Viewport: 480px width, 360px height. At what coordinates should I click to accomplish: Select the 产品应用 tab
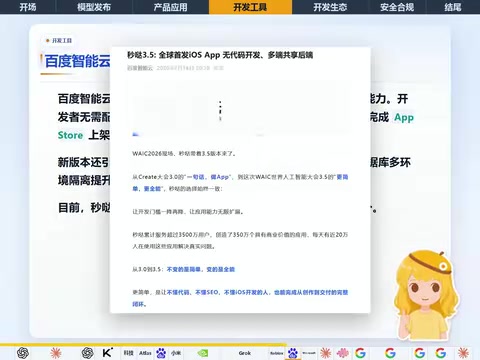pyautogui.click(x=170, y=7)
